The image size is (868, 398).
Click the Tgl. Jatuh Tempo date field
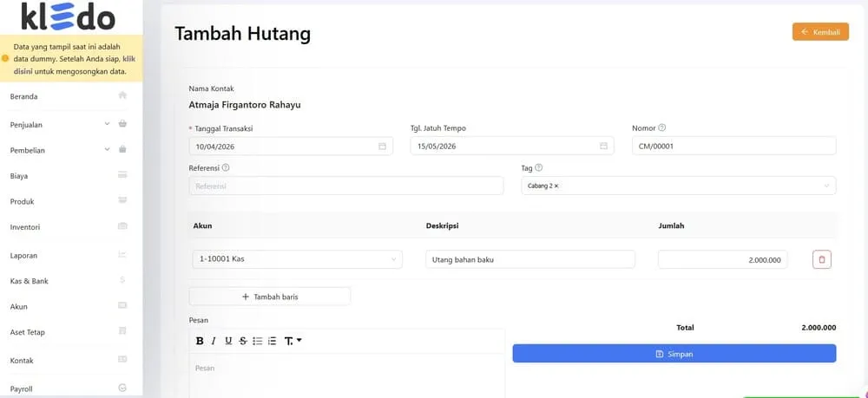tap(512, 147)
